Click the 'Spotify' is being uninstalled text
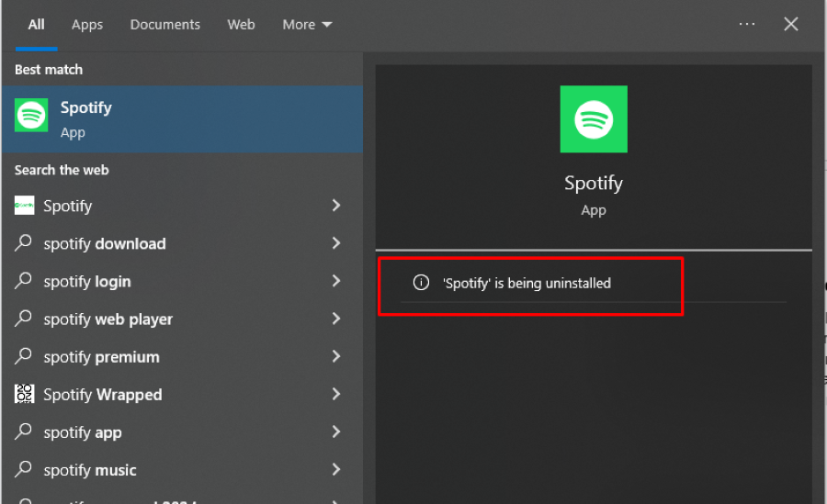 [527, 284]
